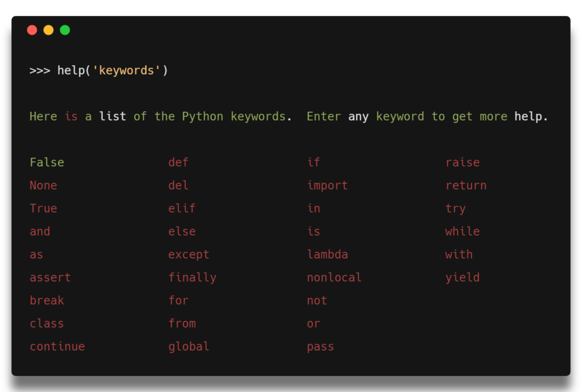Select the 'nonlocal' keyword
The image size is (582, 392).
(334, 278)
